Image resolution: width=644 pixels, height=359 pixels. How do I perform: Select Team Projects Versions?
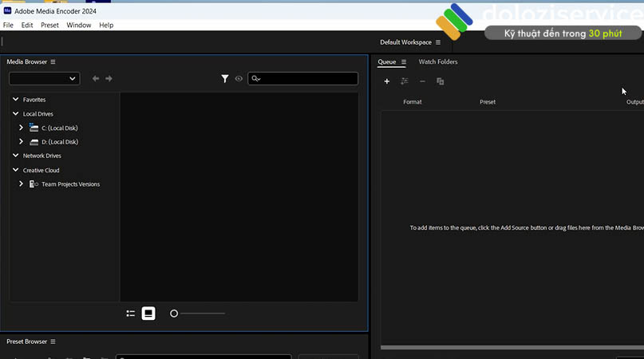click(x=70, y=184)
